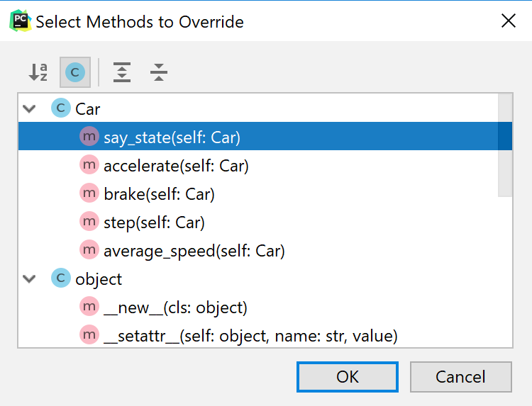This screenshot has width=532, height=406.
Task: Click the Collapse All toolbar icon
Action: pyautogui.click(x=159, y=72)
